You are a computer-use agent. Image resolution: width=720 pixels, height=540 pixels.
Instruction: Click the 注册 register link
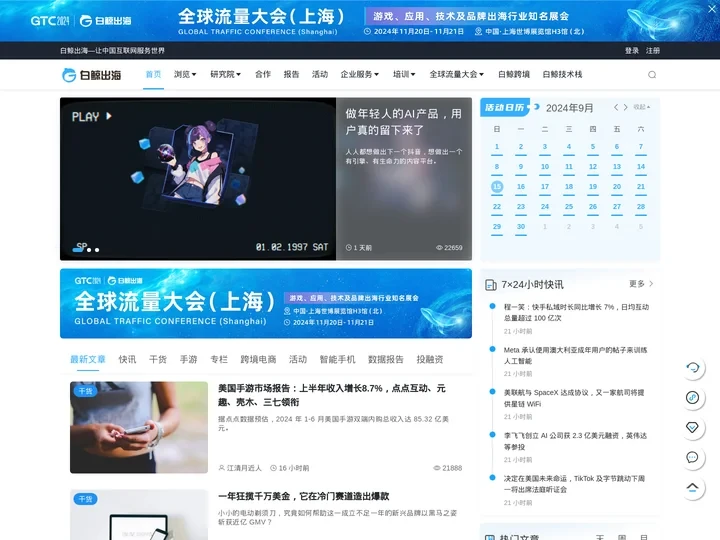coord(653,51)
